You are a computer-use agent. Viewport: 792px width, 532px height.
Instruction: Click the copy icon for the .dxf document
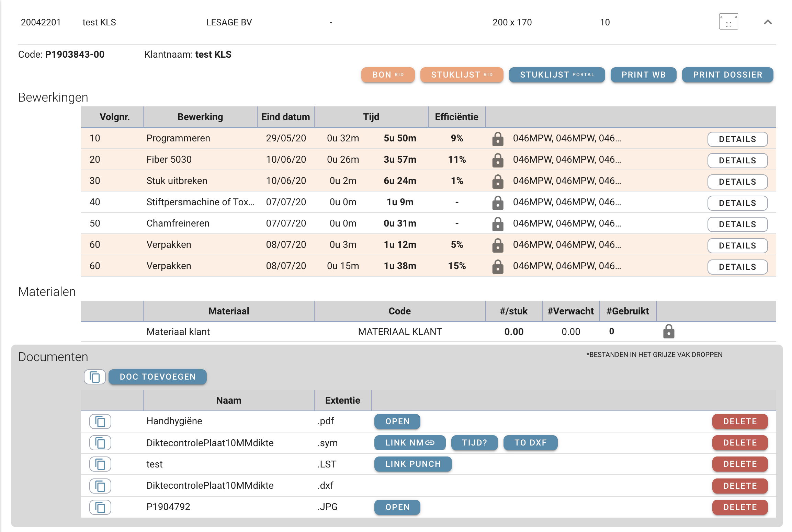pyautogui.click(x=100, y=486)
